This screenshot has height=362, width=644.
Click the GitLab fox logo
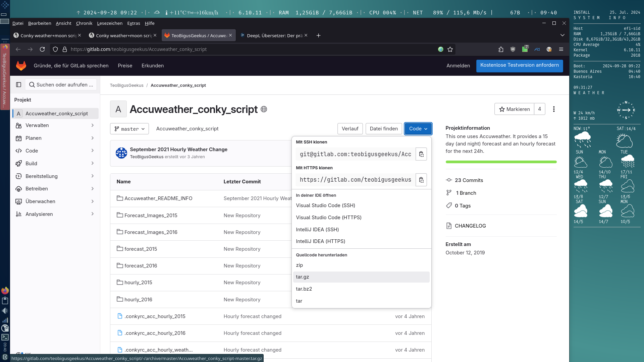coord(21,66)
